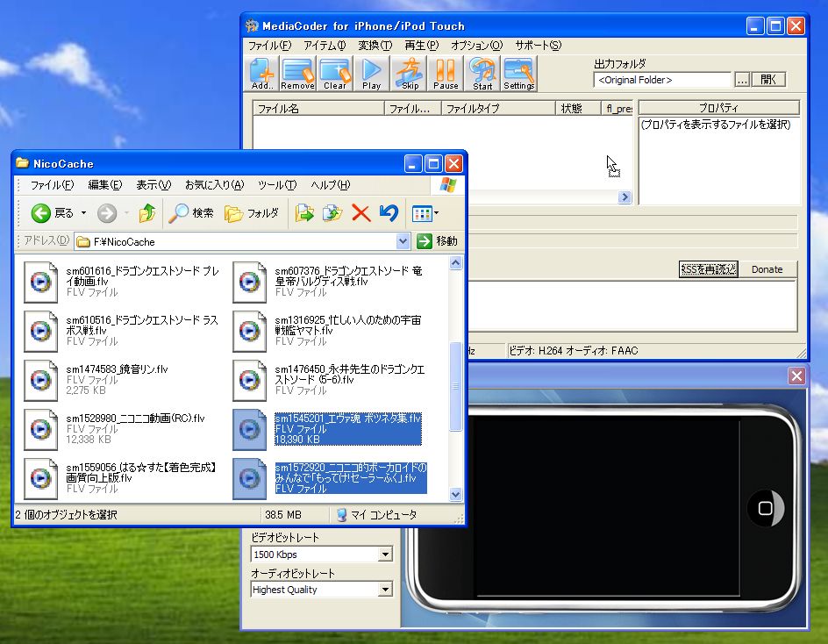This screenshot has height=644, width=828.
Task: Click the Play icon in MediaCoder toolbar
Action: pyautogui.click(x=371, y=74)
